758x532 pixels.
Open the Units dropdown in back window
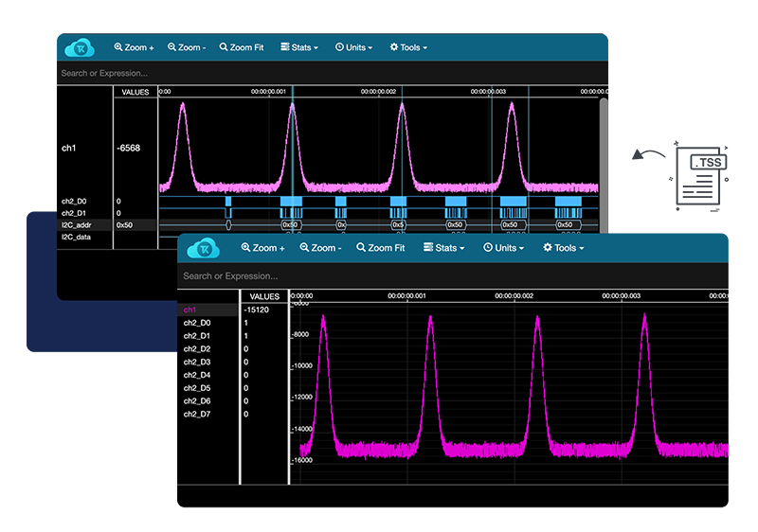pos(353,47)
